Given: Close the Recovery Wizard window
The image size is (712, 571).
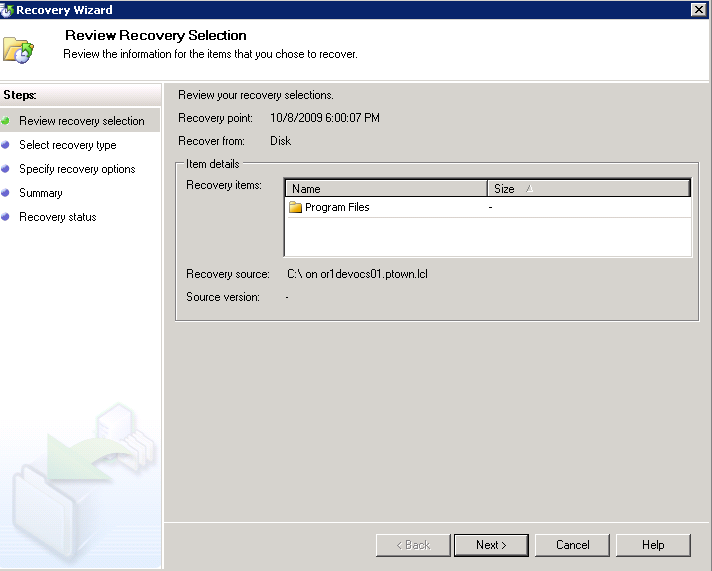Looking at the screenshot, I should pos(698,9).
